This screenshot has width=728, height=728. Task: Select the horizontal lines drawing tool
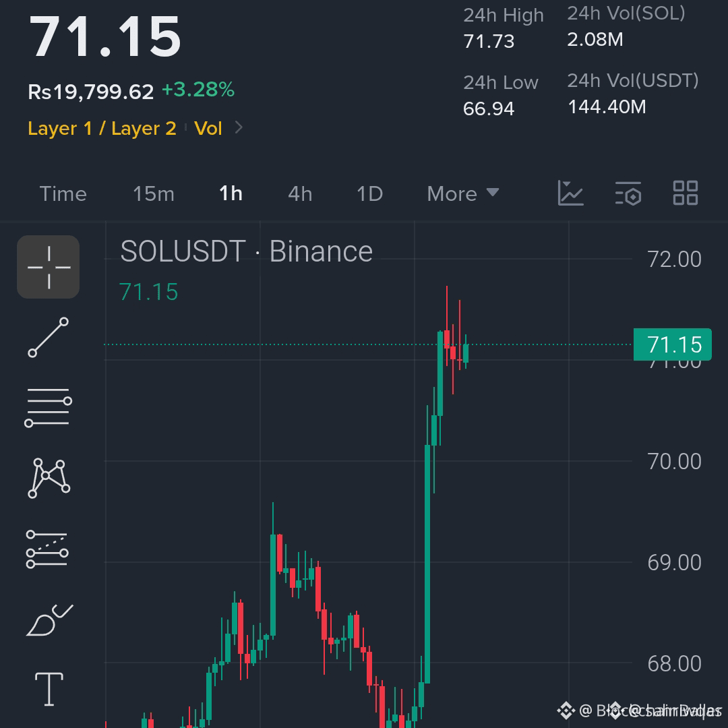click(49, 407)
